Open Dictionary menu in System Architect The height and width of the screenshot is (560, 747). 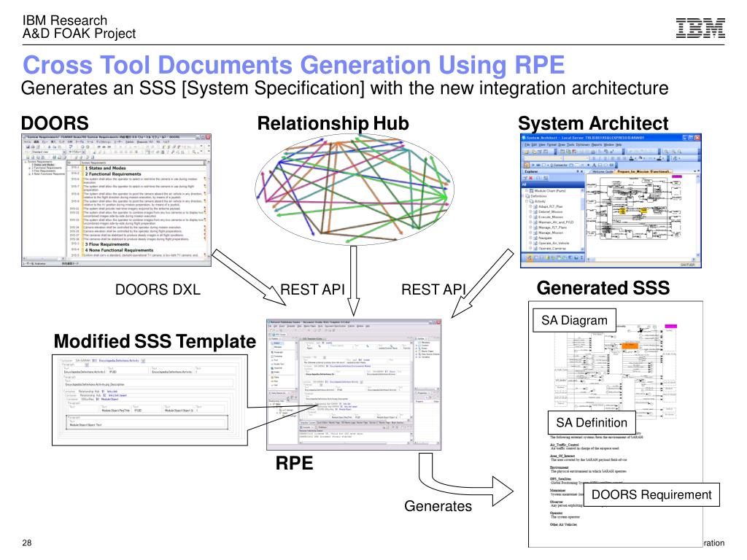583,145
